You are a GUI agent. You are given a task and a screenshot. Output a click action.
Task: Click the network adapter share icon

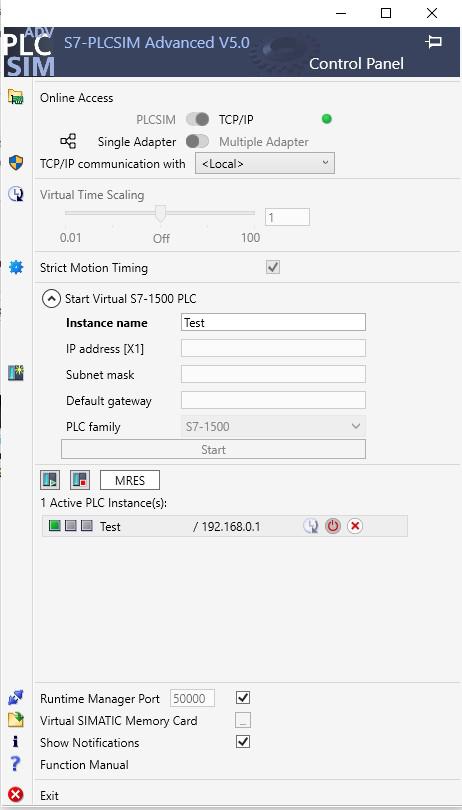tap(68, 141)
